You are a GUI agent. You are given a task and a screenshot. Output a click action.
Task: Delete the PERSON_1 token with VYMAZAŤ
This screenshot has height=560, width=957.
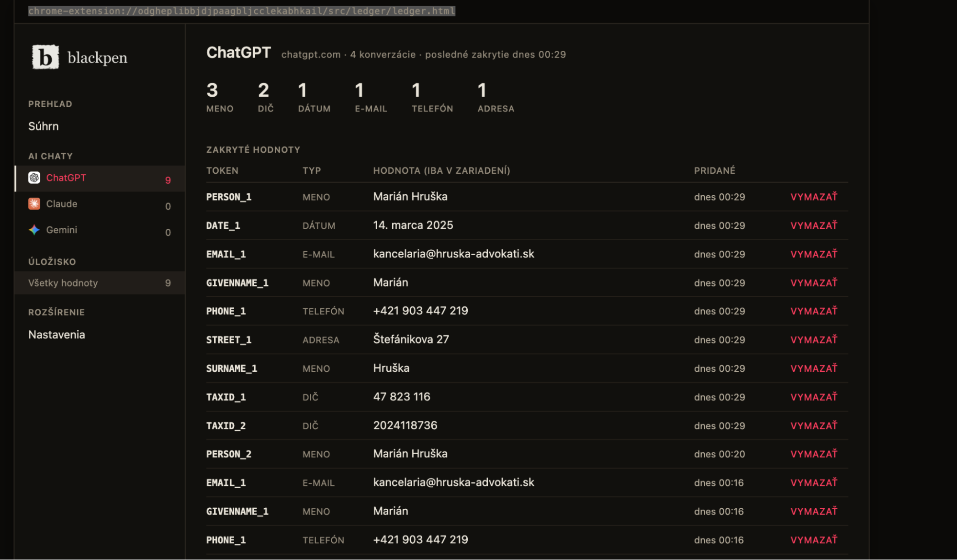click(814, 197)
